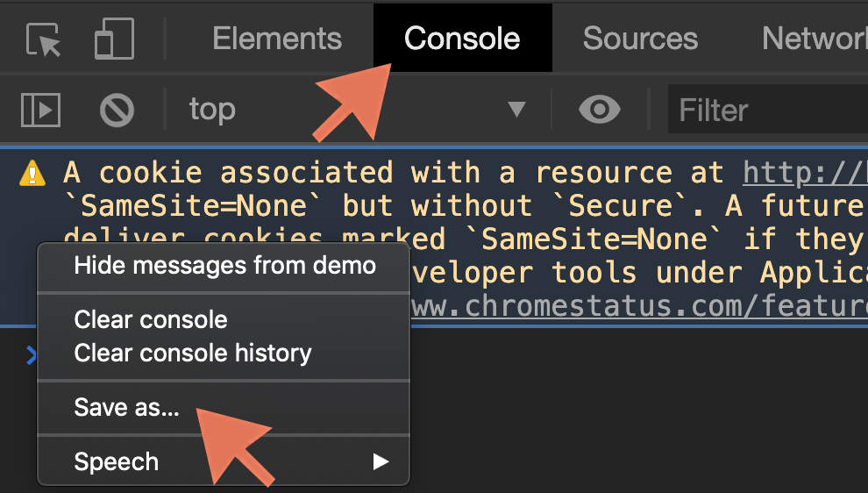Toggle the device toolbar icon
The width and height of the screenshot is (868, 493).
[114, 39]
